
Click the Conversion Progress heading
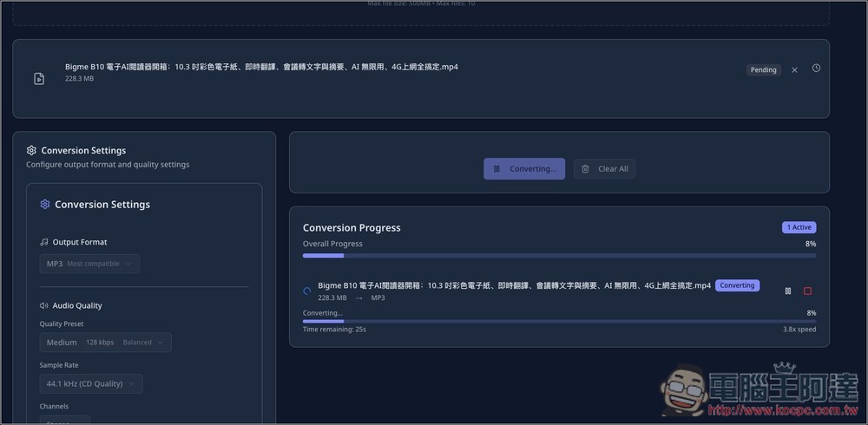[352, 228]
